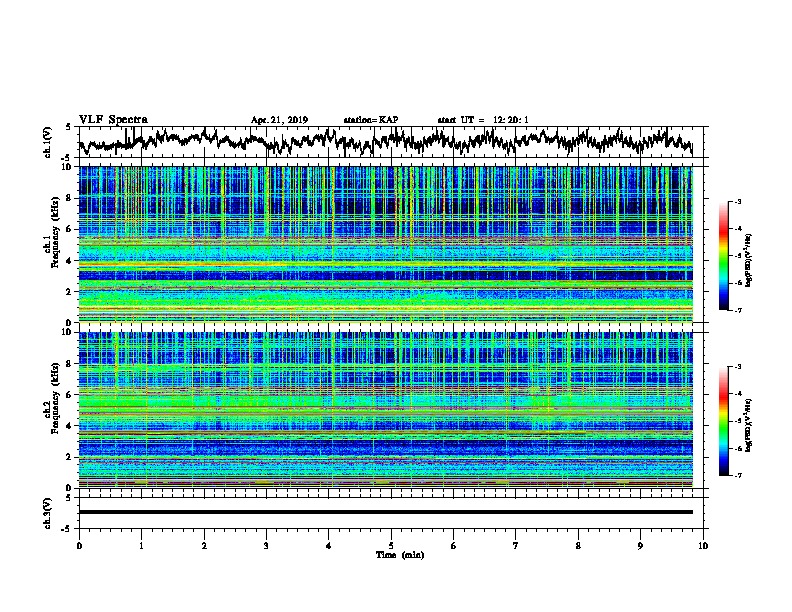The image size is (792, 612).
Task: Click the ch.2 spectrogram panel
Action: coord(386,410)
